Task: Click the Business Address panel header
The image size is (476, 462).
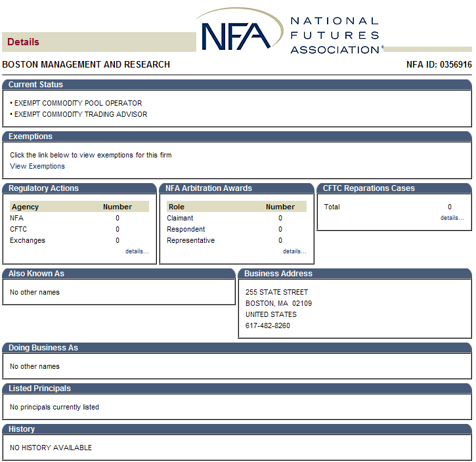Action: [x=278, y=274]
